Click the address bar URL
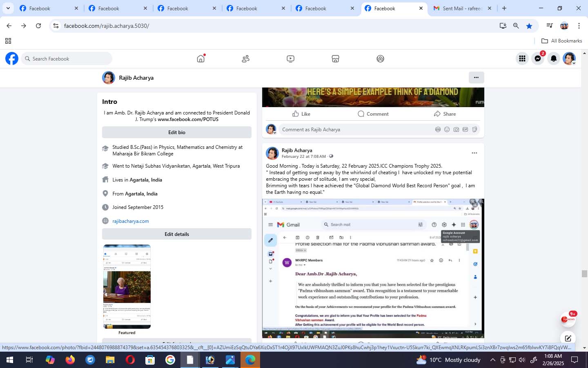 107,26
